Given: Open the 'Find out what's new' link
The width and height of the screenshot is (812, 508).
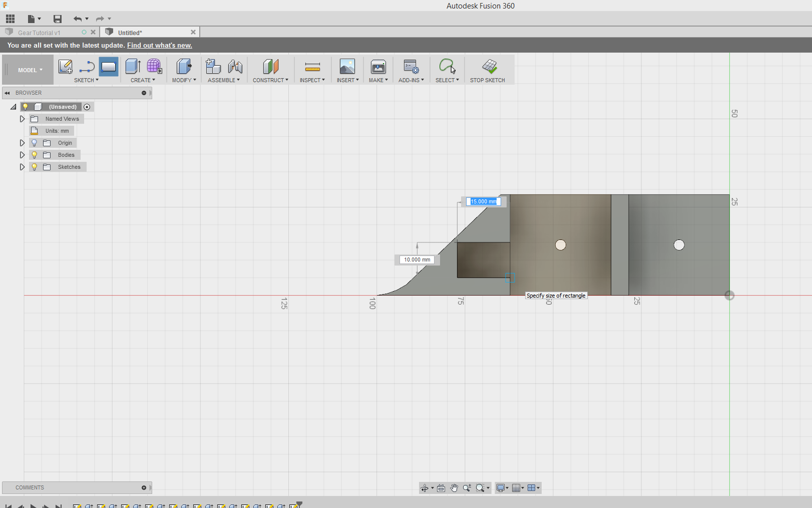Looking at the screenshot, I should 159,45.
